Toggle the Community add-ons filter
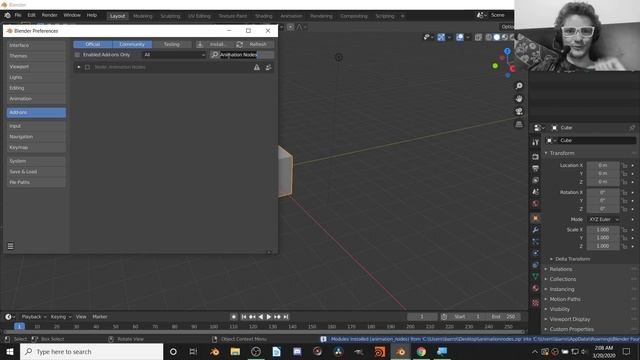The height and width of the screenshot is (360, 640). coord(132,44)
